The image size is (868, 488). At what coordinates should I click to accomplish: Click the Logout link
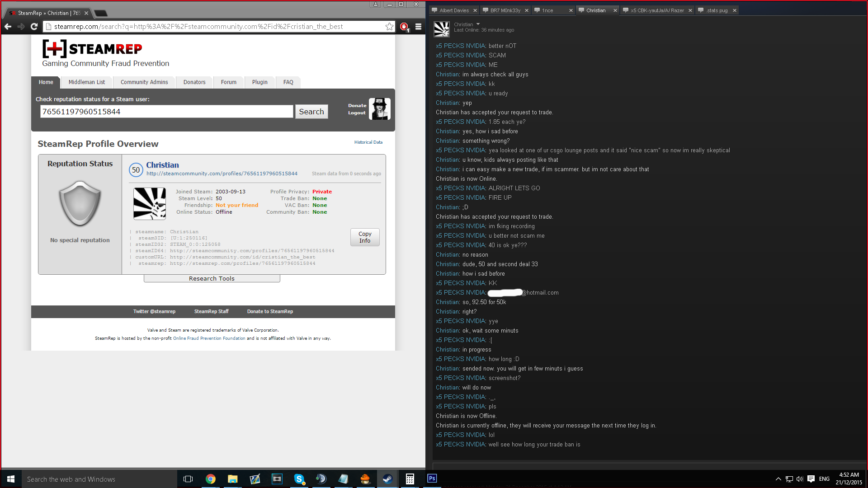point(357,113)
